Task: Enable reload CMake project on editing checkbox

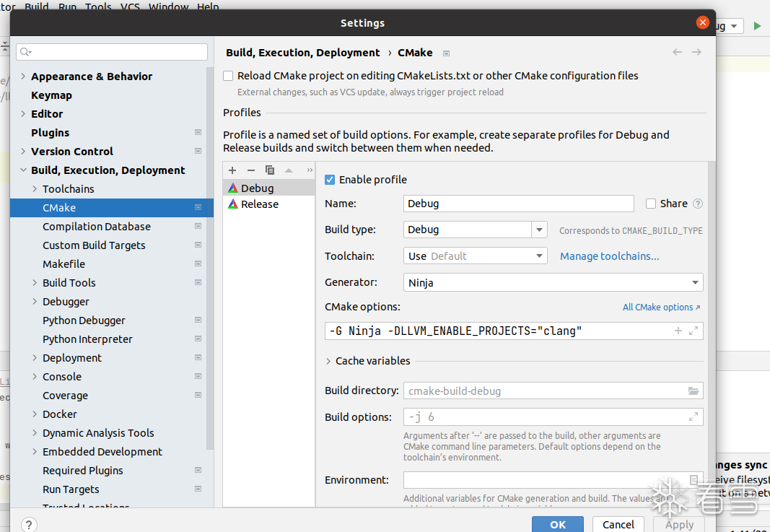Action: [x=229, y=76]
